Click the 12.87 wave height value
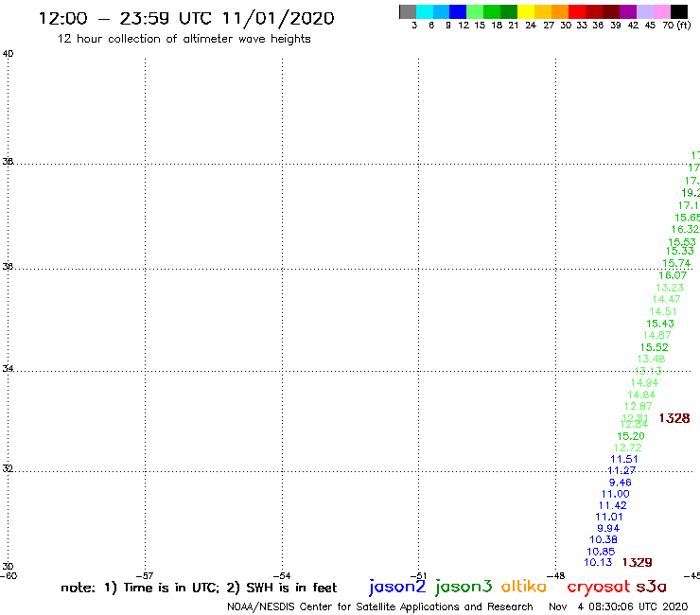Viewport: 700px width, 615px height. point(638,406)
